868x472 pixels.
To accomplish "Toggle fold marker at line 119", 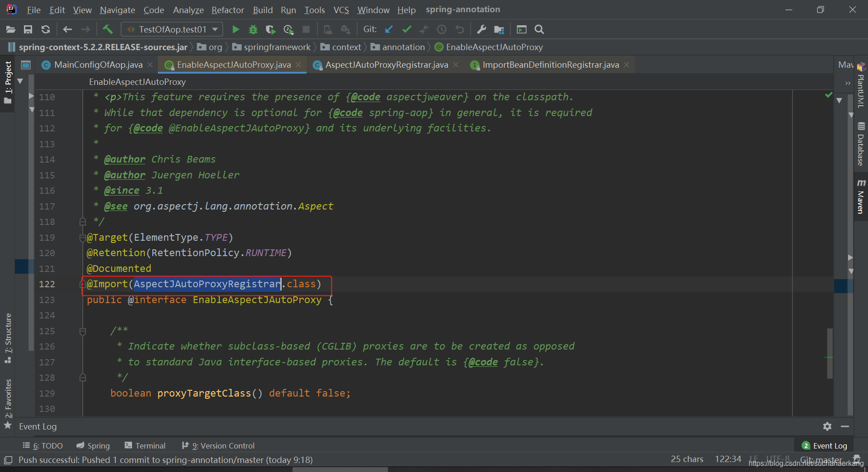I will tap(83, 238).
